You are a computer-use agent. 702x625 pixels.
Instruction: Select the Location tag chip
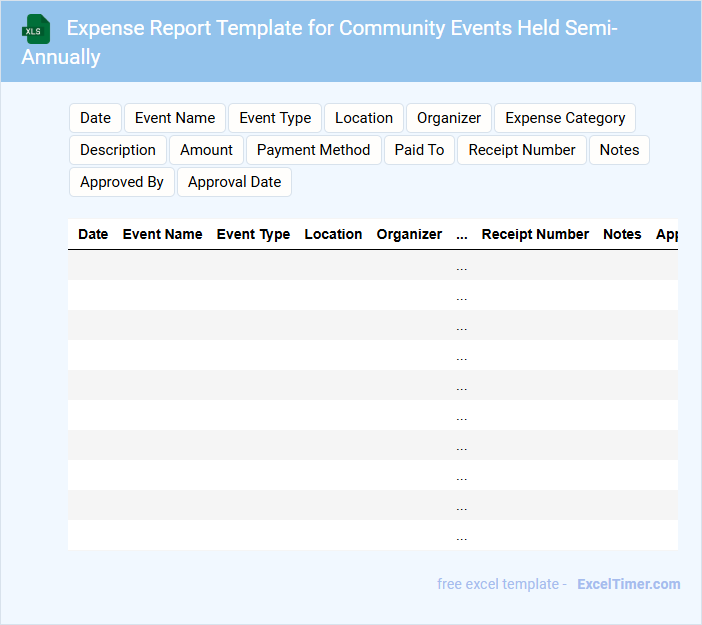364,118
